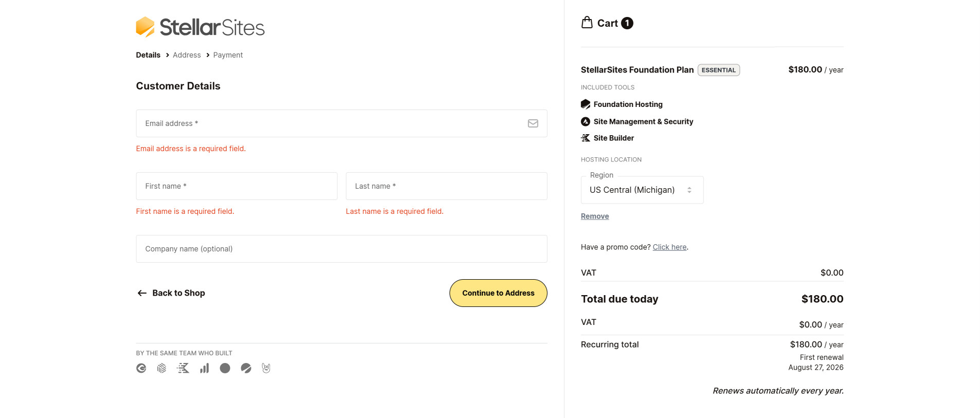Click the solid circle icon in footer
The height and width of the screenshot is (418, 980).
click(x=225, y=368)
